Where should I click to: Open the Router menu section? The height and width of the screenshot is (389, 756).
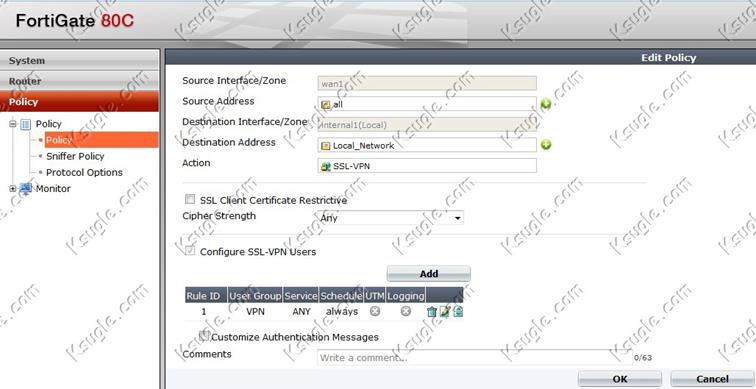(79, 81)
